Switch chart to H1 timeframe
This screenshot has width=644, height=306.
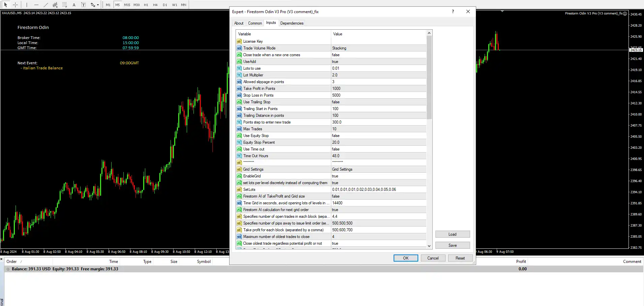click(146, 5)
